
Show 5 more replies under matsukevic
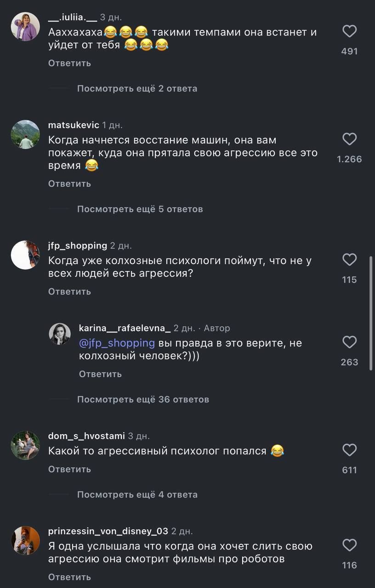click(x=140, y=209)
